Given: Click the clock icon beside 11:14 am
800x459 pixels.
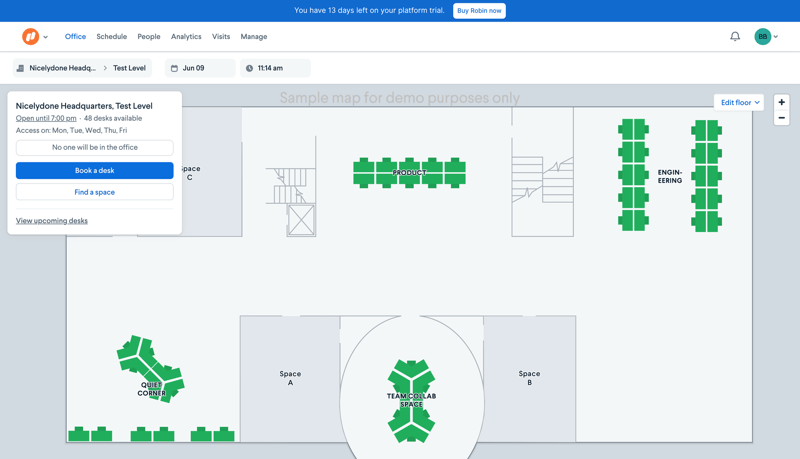Looking at the screenshot, I should (x=250, y=68).
